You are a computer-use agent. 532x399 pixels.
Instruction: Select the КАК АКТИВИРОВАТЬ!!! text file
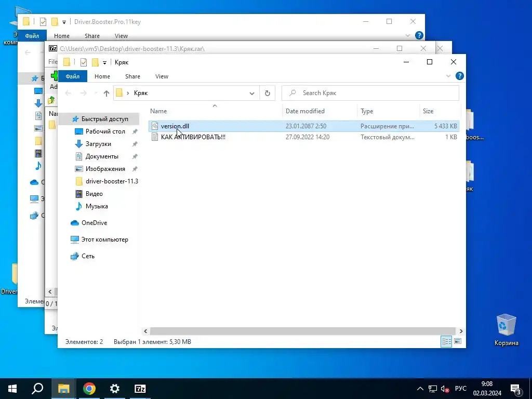[304, 137]
